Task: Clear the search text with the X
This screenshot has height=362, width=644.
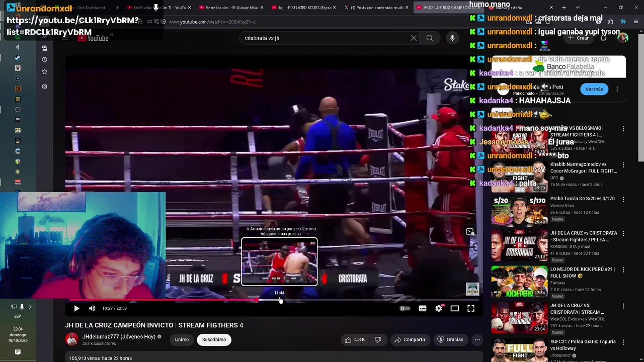Action: point(414,38)
